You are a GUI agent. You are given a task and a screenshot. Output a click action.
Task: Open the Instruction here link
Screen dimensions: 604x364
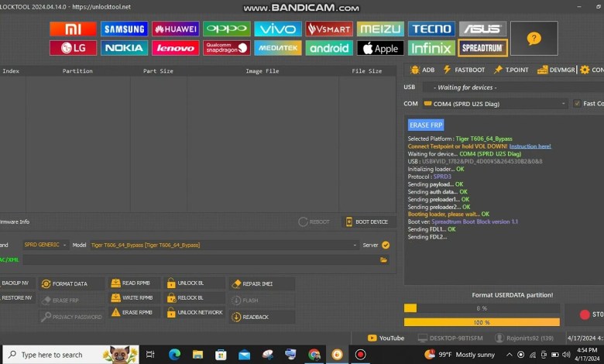[530, 146]
